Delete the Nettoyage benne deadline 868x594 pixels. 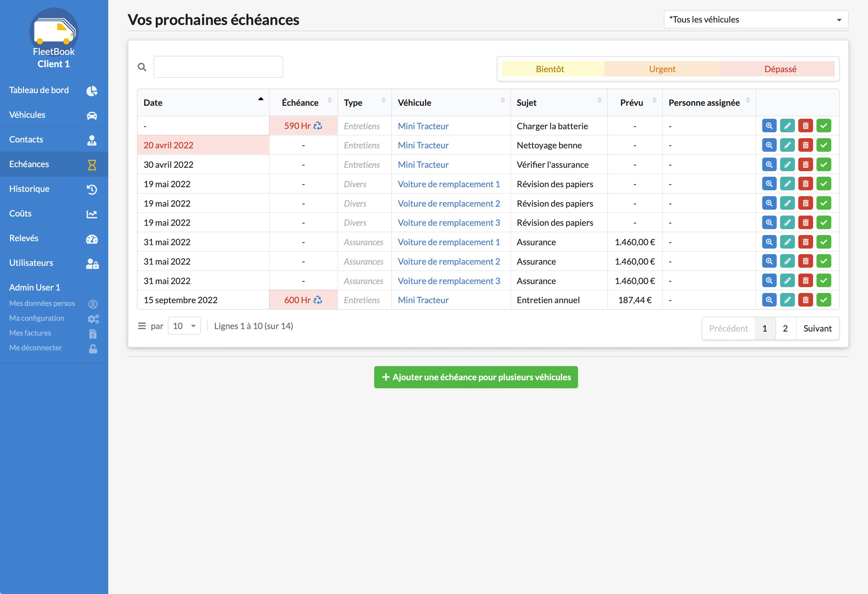806,145
